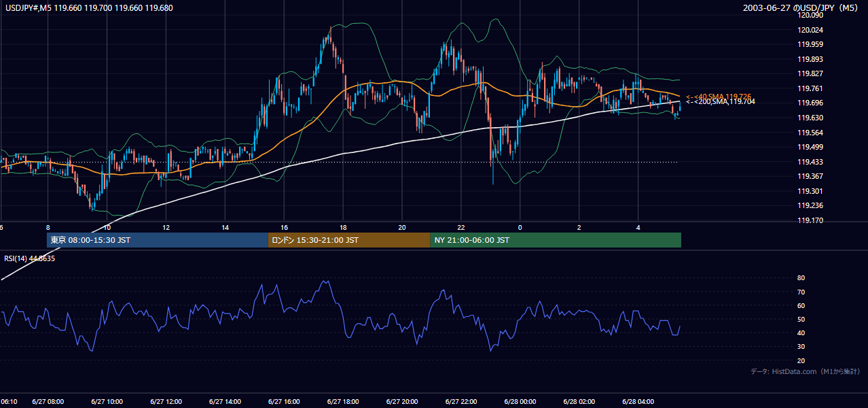Select the white 200 SMA 119.704 label
The image size is (868, 408).
(720, 102)
